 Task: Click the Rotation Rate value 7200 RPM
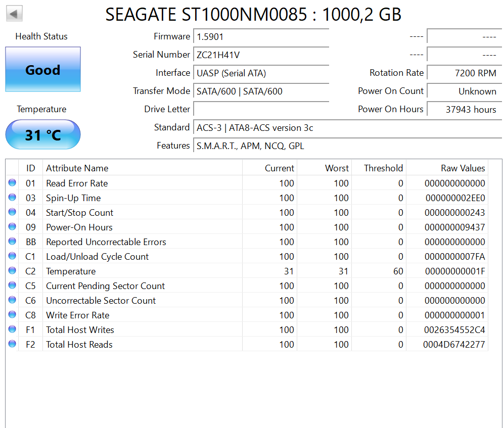tap(464, 73)
